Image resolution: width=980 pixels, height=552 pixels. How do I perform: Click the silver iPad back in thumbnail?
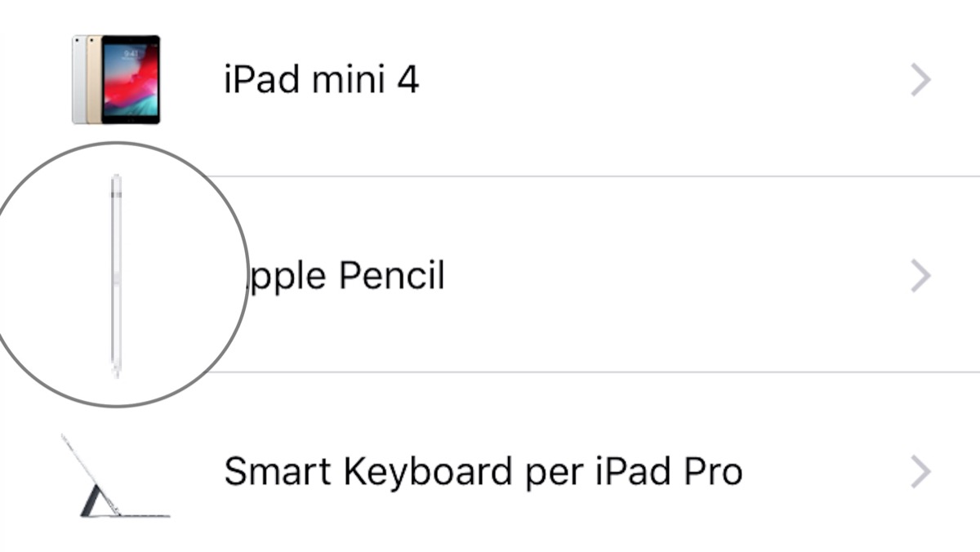pos(78,80)
